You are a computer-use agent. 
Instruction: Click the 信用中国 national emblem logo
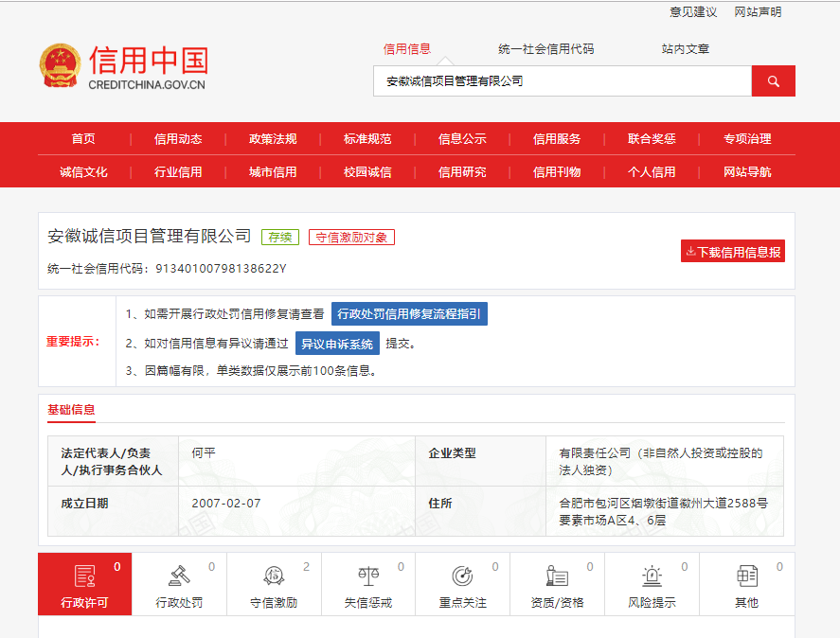pyautogui.click(x=61, y=67)
